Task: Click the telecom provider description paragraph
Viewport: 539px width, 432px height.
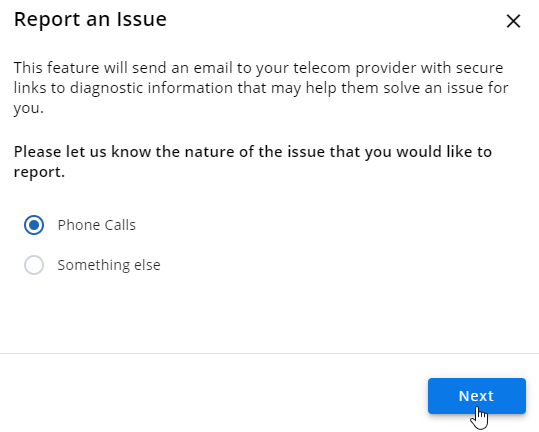Action: pyautogui.click(x=261, y=88)
